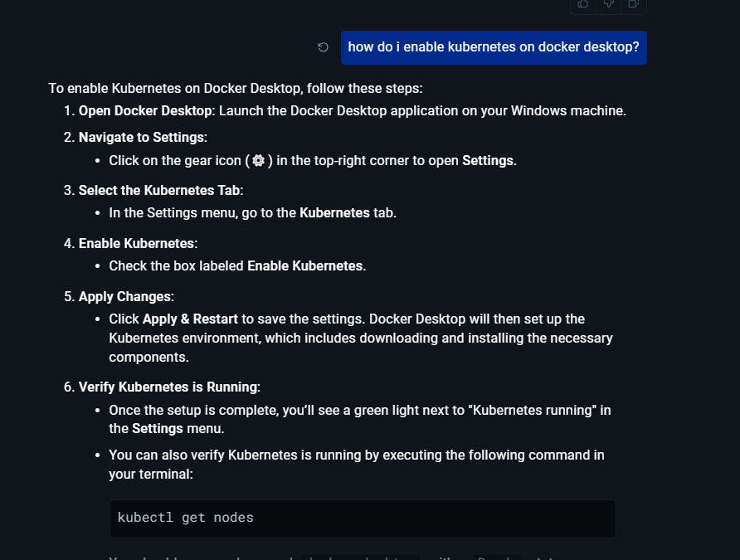Click the 'Verify Kubernetes is Running' heading
Image resolution: width=740 pixels, height=560 pixels.
168,387
